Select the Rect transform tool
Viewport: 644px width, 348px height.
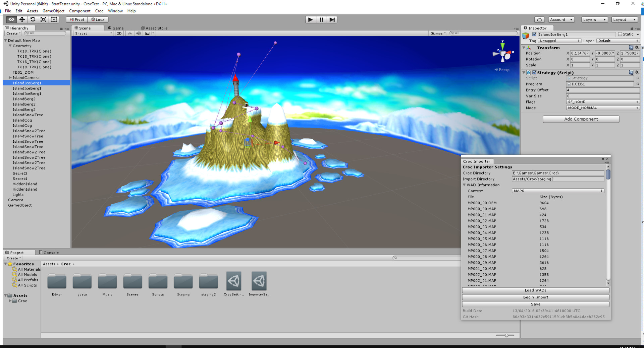54,19
